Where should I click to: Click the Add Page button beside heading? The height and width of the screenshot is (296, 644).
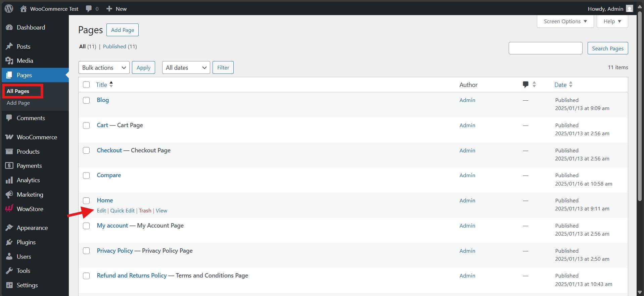(123, 30)
